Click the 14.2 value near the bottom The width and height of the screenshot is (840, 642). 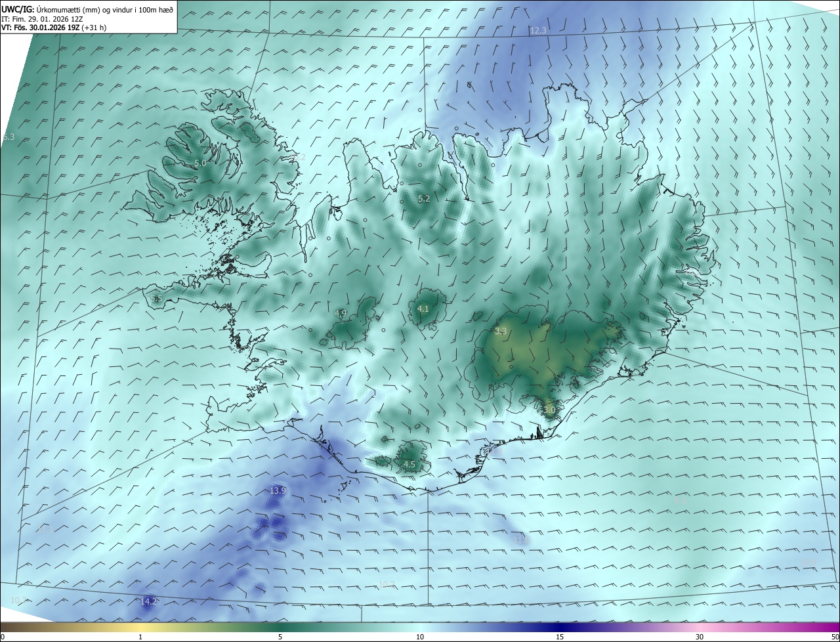[148, 601]
